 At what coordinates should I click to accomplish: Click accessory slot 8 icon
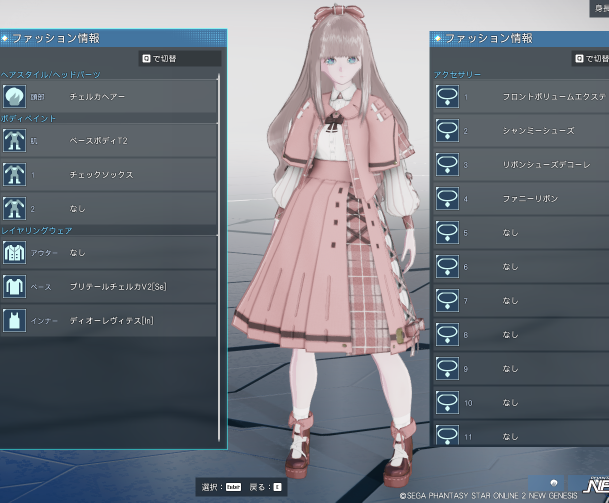447,334
